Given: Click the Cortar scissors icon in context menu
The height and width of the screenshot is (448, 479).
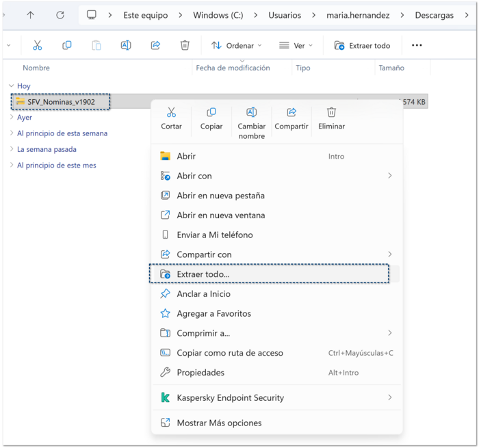Looking at the screenshot, I should (171, 113).
